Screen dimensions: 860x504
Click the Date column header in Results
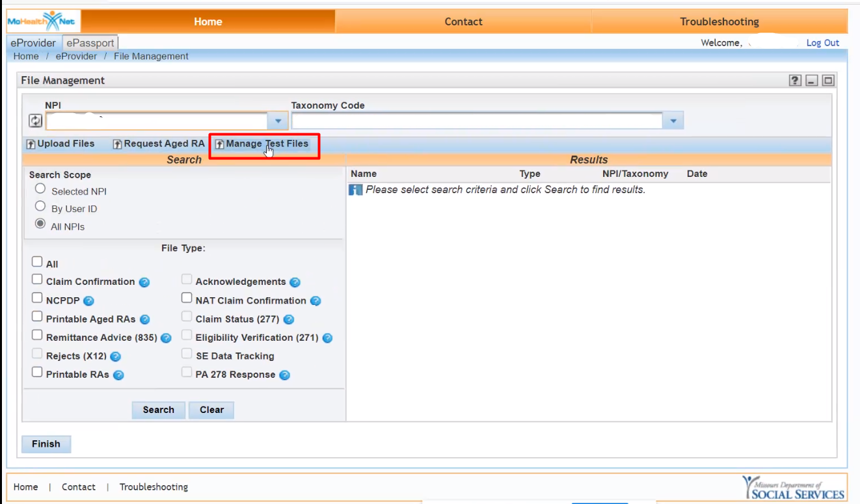697,174
